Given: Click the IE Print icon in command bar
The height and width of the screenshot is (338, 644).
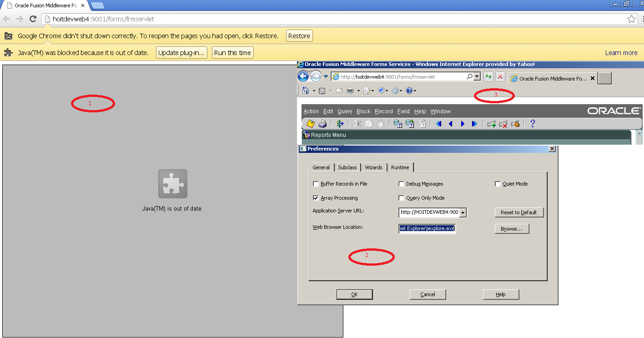Looking at the screenshot, I should pyautogui.click(x=350, y=91).
